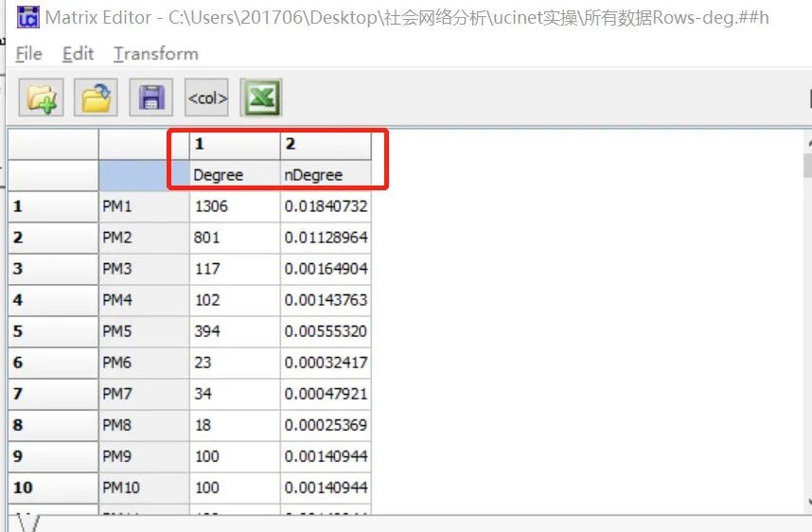Click nDegree cell 0.00555320
Viewport: 812px width, 532px height.
point(326,331)
